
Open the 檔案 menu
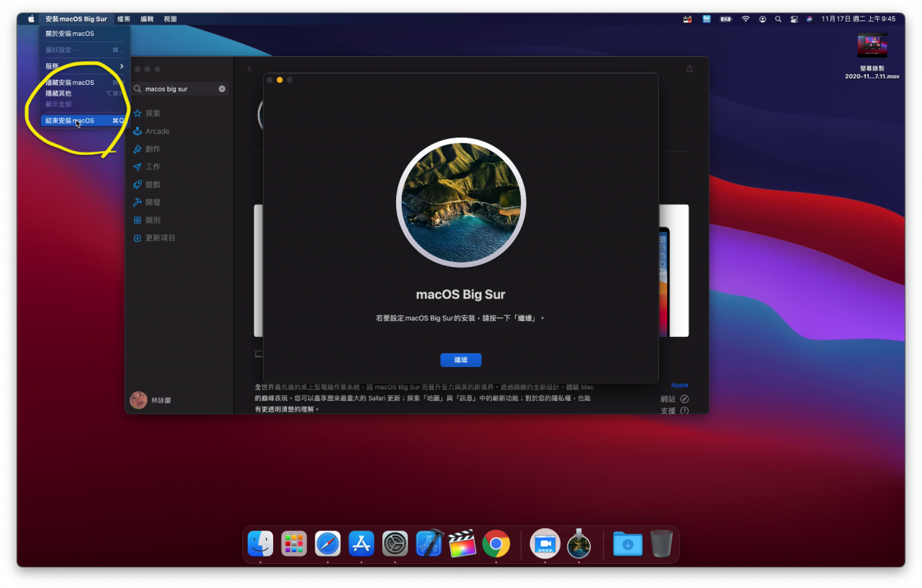point(124,19)
